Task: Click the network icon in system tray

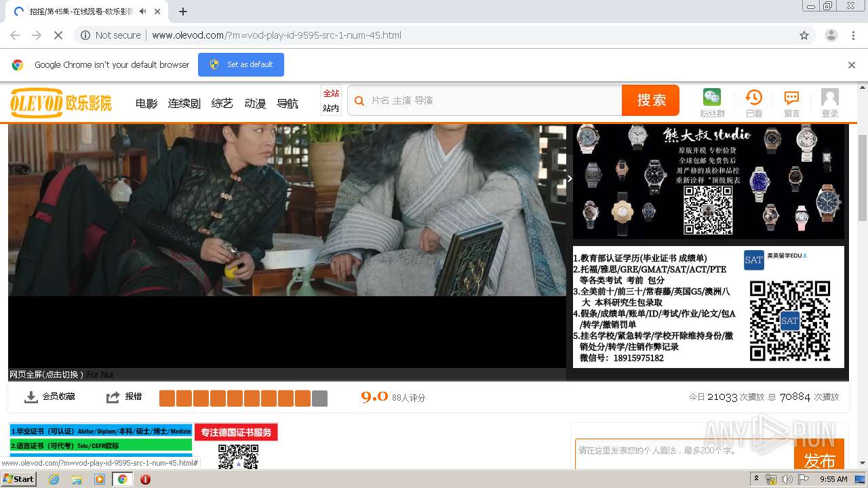Action: coord(771,479)
